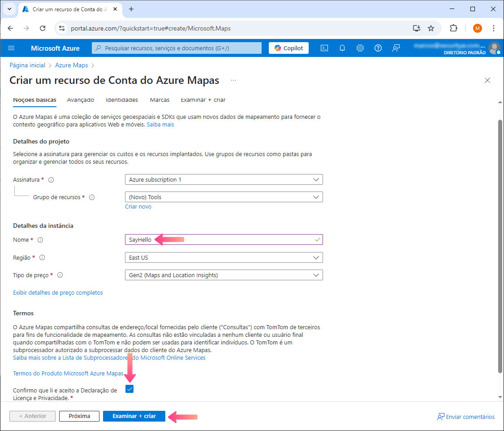Expand the Assinatura dropdown

[224, 179]
